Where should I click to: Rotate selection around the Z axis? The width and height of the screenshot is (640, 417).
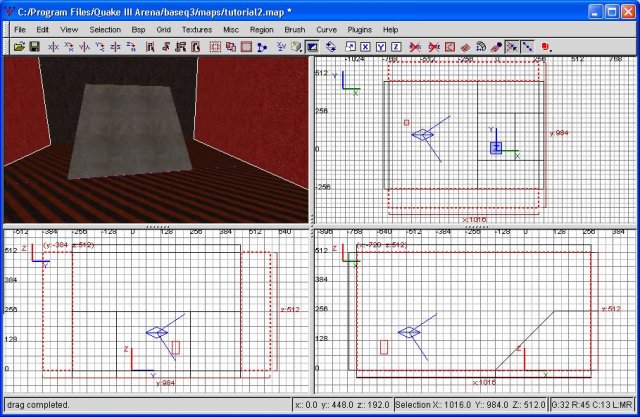(x=131, y=47)
